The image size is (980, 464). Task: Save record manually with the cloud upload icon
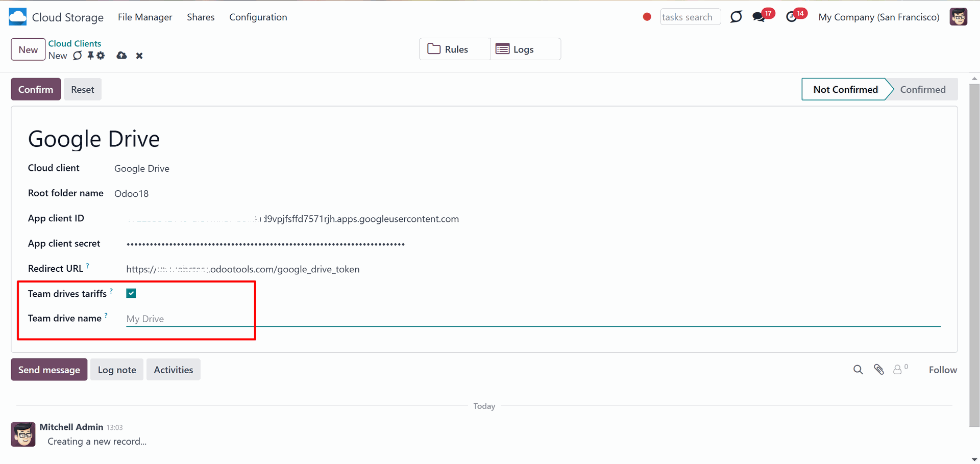tap(121, 56)
